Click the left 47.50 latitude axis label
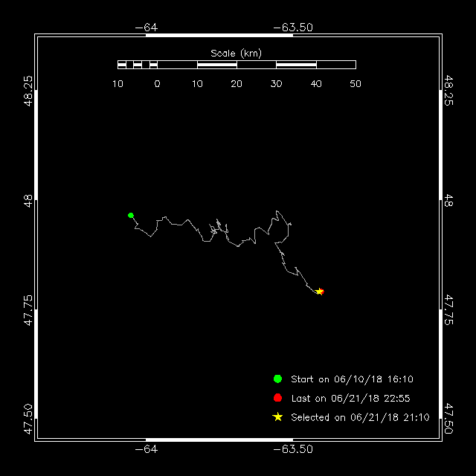 click(28, 419)
